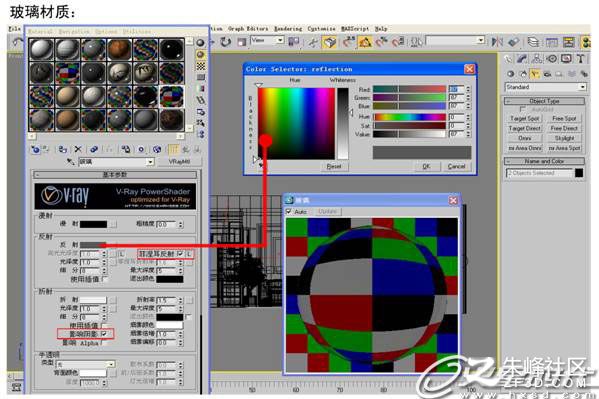Viewport: 599px width, 399px height.
Task: Select the Lights category icon in Create panel
Action: tap(535, 74)
